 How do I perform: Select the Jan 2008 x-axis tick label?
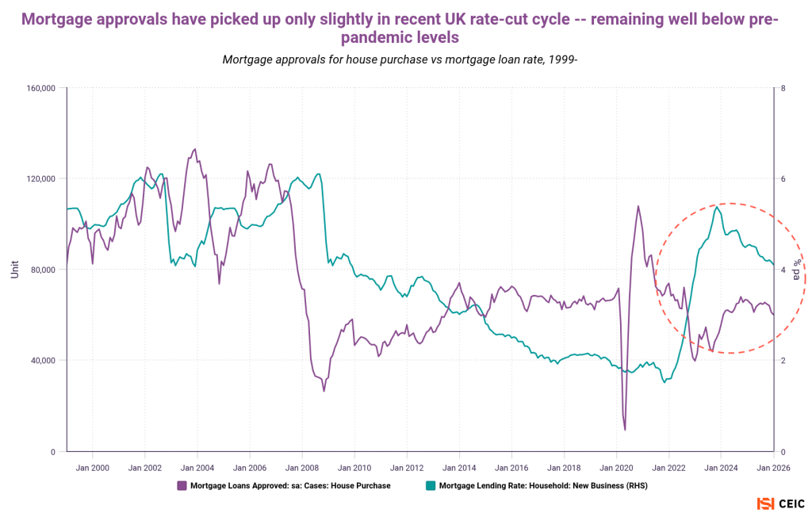[x=302, y=467]
